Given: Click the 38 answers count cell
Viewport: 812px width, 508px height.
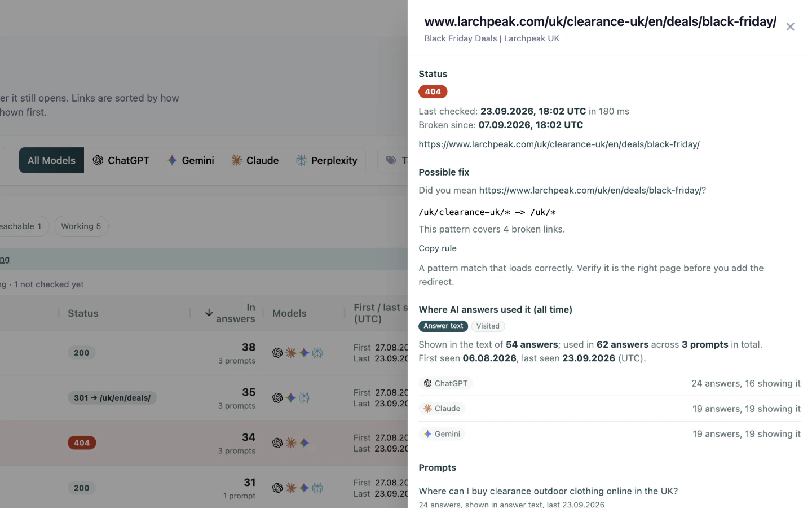Looking at the screenshot, I should pyautogui.click(x=237, y=353).
